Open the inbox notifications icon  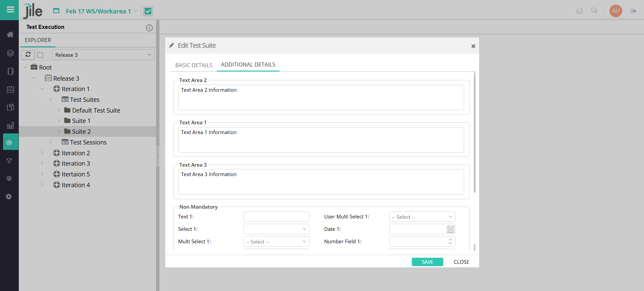579,11
